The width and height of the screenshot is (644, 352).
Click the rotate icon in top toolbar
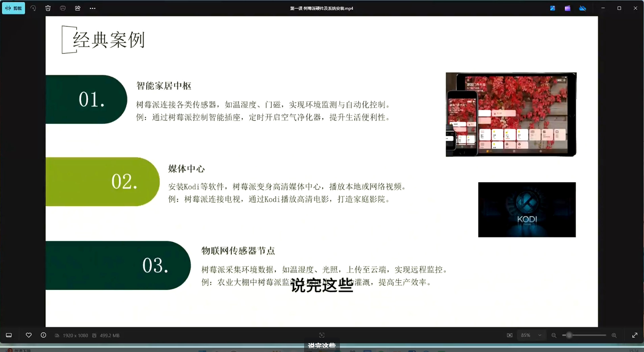(33, 8)
